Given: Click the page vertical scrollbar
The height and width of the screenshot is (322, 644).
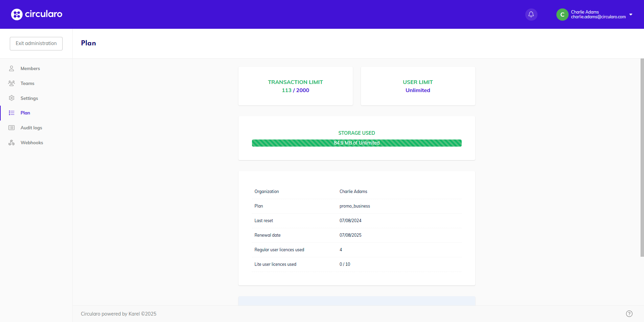Looking at the screenshot, I should 642,157.
